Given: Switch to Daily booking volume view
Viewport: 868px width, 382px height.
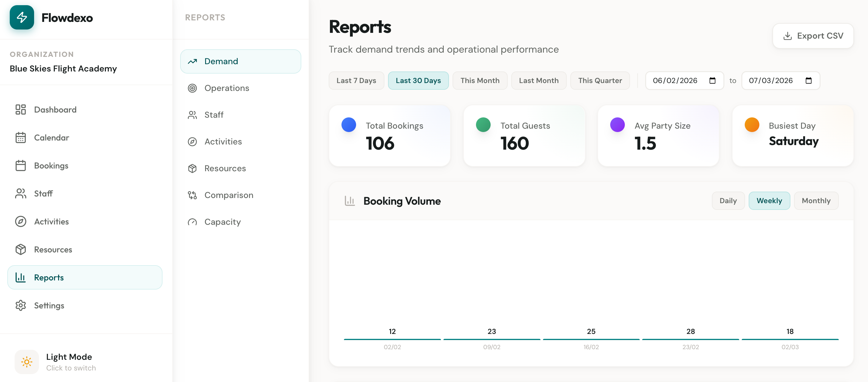Looking at the screenshot, I should pyautogui.click(x=728, y=200).
